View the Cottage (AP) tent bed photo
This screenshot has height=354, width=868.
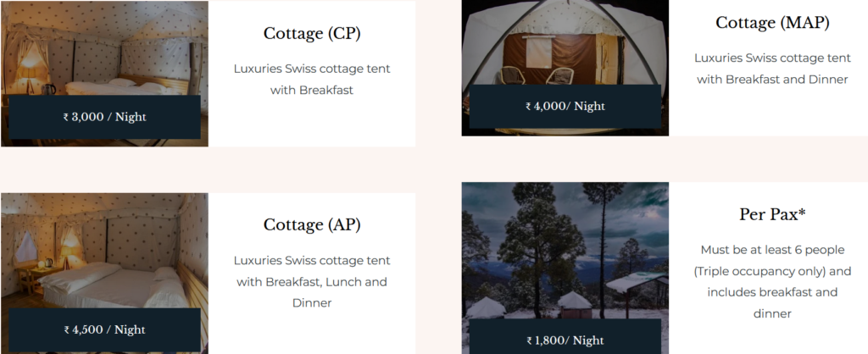point(104,254)
